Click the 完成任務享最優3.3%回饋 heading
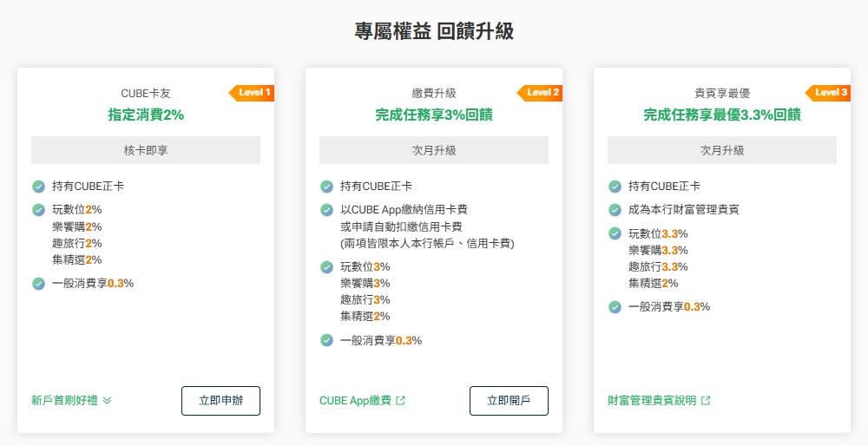Image resolution: width=868 pixels, height=446 pixels. (722, 115)
